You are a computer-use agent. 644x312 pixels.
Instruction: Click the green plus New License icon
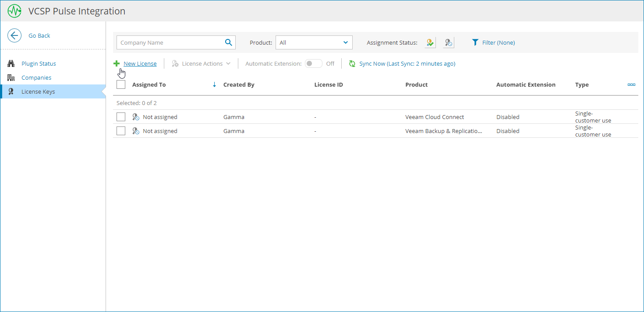pos(117,64)
